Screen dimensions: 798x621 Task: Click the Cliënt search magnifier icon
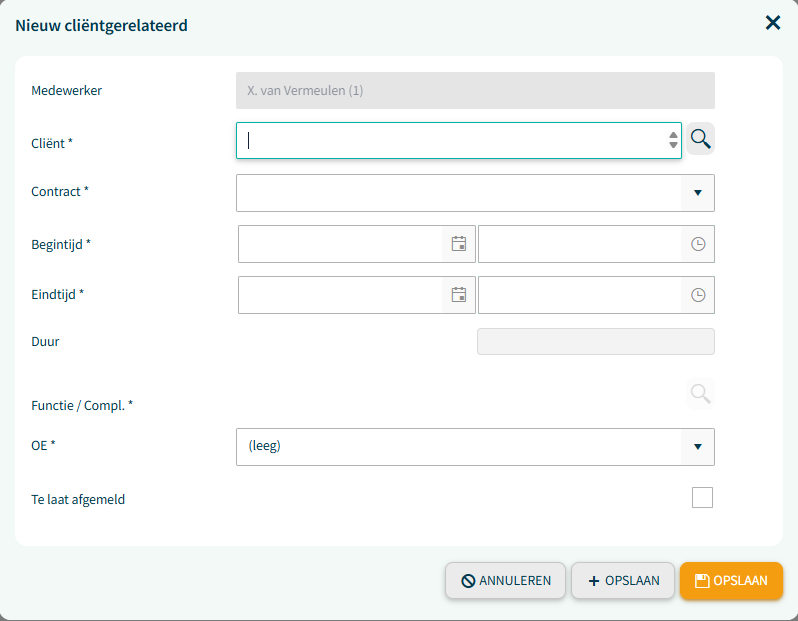click(700, 138)
